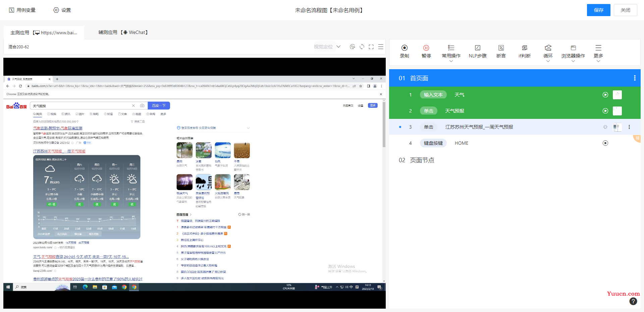The image size is (644, 312).
Task: Select the 图片 images search tab
Action: [x=80, y=114]
